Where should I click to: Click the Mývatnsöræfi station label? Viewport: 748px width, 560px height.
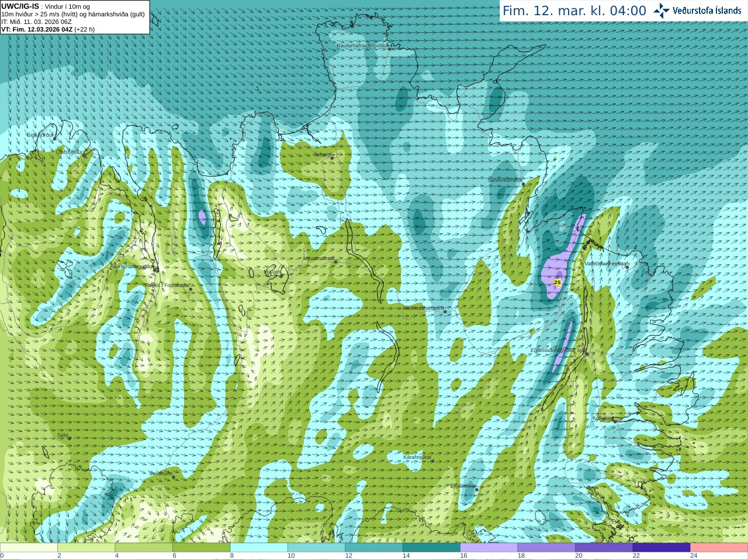[318, 258]
